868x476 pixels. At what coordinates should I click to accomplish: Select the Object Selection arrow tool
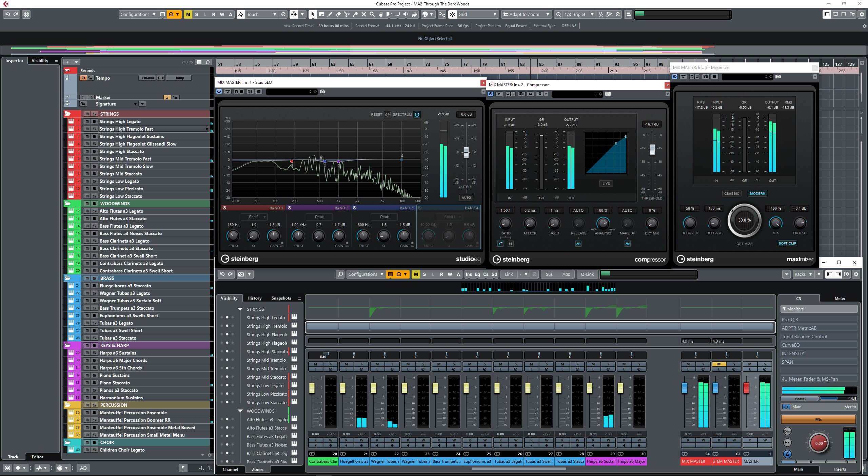tap(313, 14)
